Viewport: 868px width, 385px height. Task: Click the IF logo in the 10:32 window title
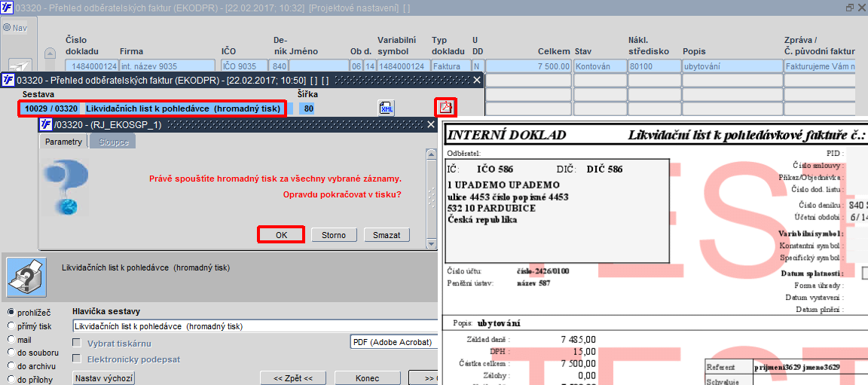tap(8, 8)
